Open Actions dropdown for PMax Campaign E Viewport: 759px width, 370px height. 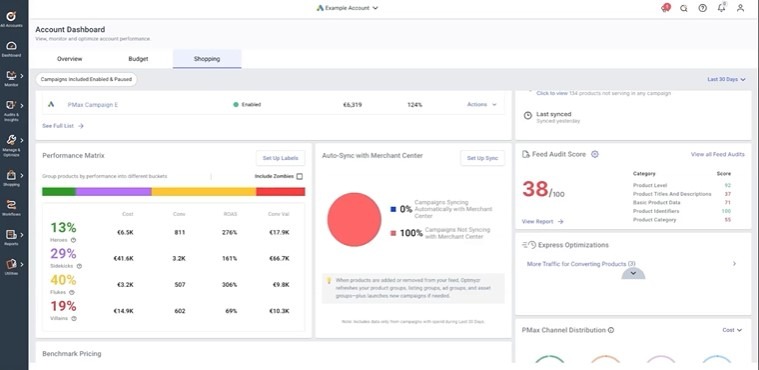pos(482,104)
